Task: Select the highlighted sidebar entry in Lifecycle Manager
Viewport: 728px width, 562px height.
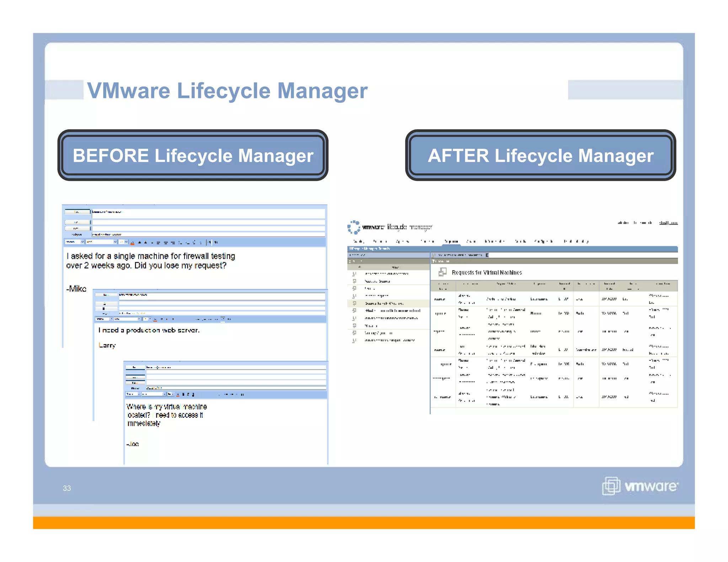Action: (x=388, y=304)
